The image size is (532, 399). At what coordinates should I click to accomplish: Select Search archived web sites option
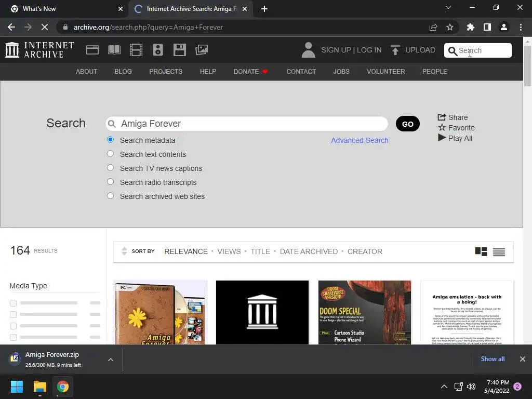pyautogui.click(x=110, y=196)
